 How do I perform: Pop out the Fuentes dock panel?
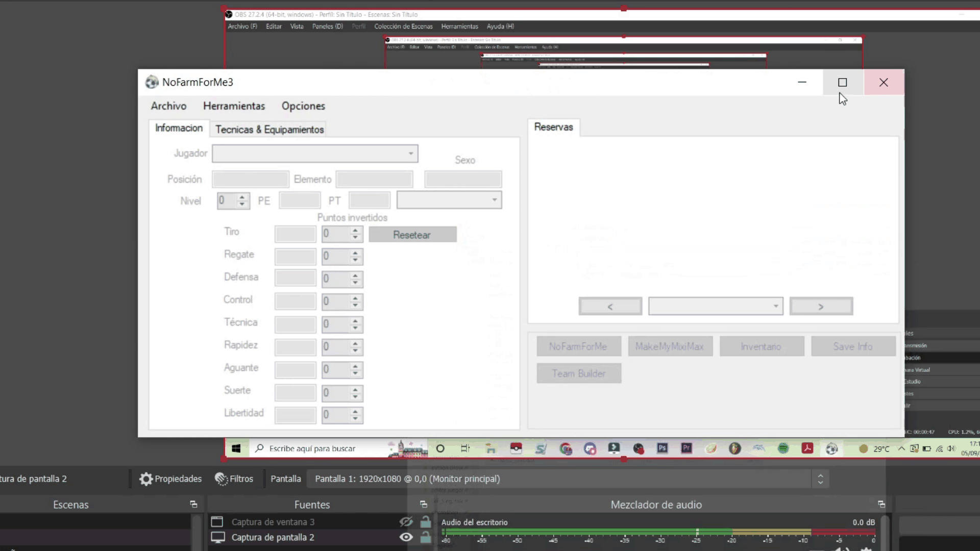(x=423, y=504)
